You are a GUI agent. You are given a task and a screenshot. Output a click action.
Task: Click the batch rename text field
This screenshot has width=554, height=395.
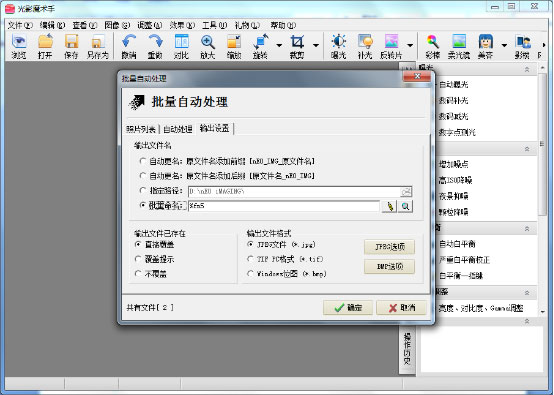(x=284, y=206)
